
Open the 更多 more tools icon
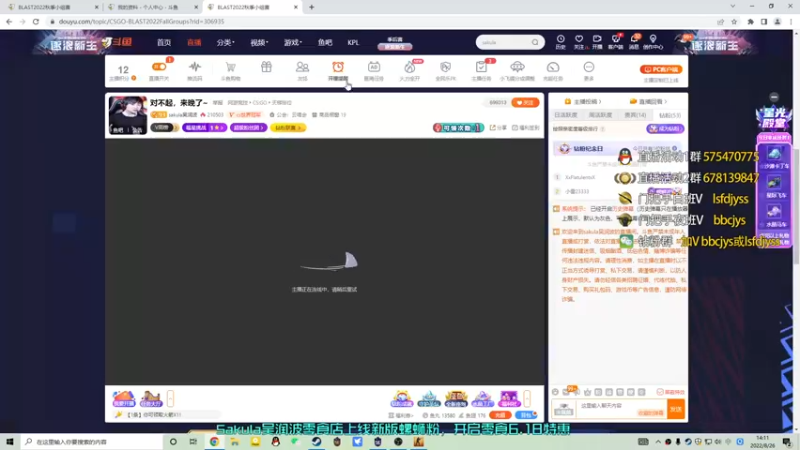click(589, 67)
